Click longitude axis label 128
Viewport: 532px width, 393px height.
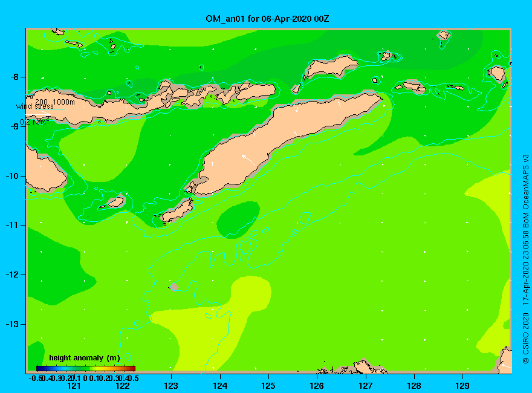click(414, 386)
